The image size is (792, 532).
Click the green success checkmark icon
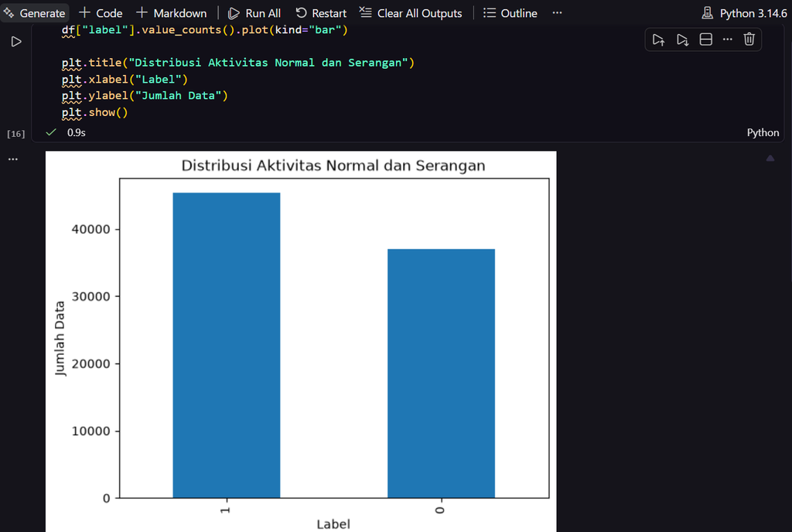[x=51, y=132]
